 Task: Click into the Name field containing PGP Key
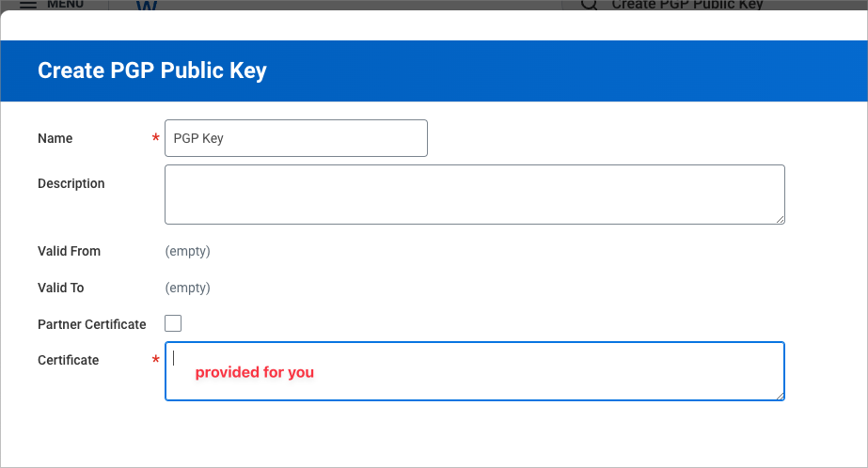295,138
